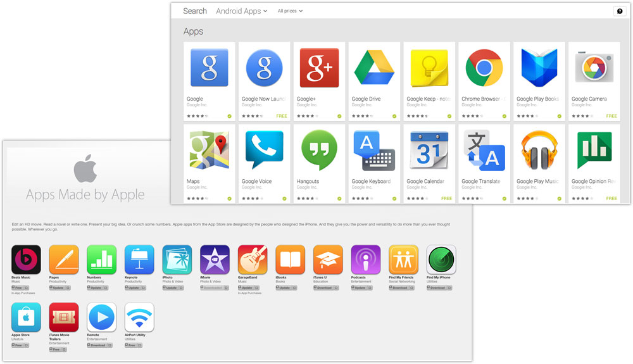The width and height of the screenshot is (633, 364).
Task: Click the Update button under Numbers
Action: coord(97,288)
